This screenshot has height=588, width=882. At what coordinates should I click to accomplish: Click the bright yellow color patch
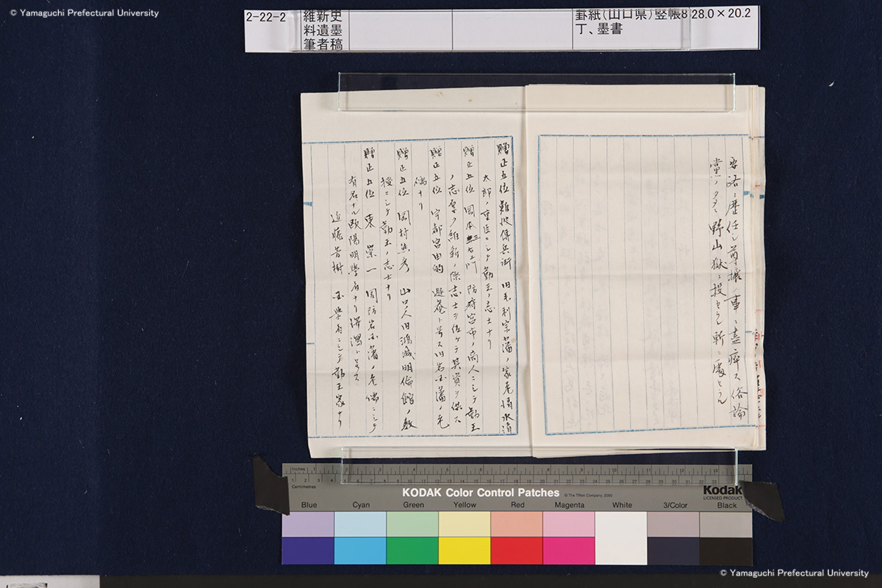pyautogui.click(x=465, y=551)
